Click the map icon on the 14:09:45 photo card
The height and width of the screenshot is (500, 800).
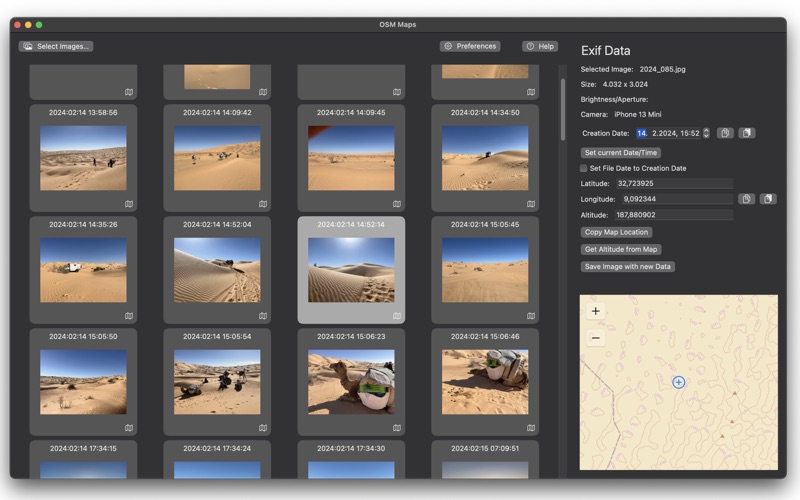[x=396, y=204]
